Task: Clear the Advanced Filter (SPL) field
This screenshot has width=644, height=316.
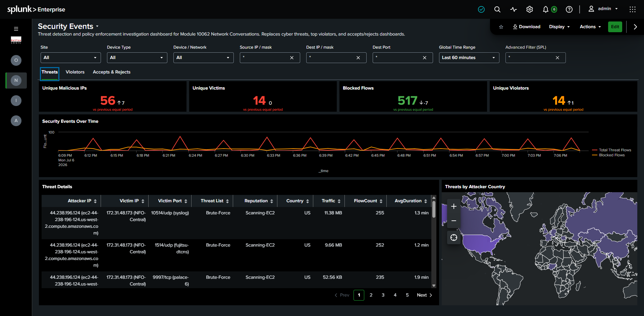Action: click(x=557, y=58)
